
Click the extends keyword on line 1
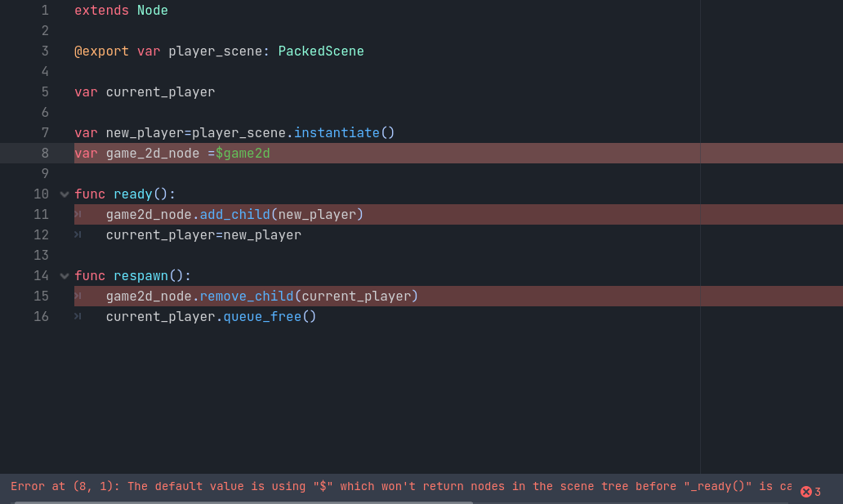coord(101,11)
